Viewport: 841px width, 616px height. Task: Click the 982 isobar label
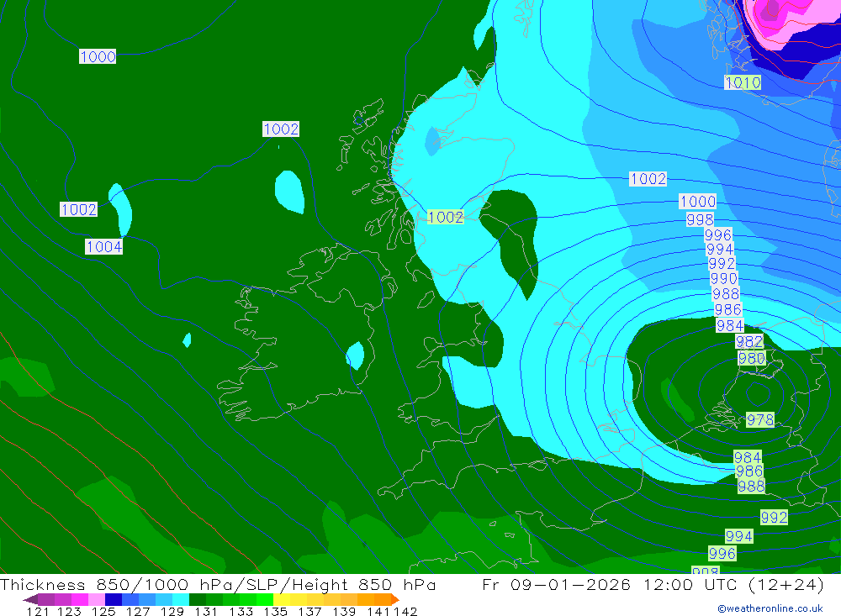pos(749,341)
